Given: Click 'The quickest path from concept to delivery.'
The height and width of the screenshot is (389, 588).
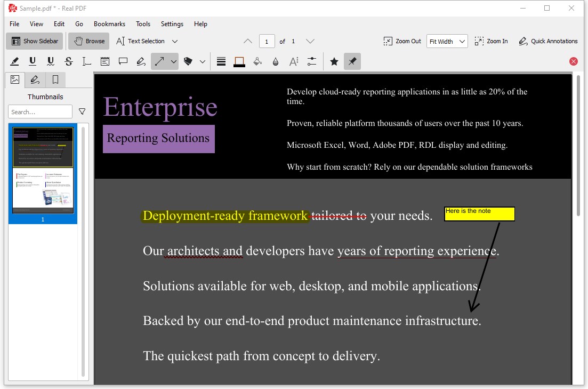Looking at the screenshot, I should [261, 356].
